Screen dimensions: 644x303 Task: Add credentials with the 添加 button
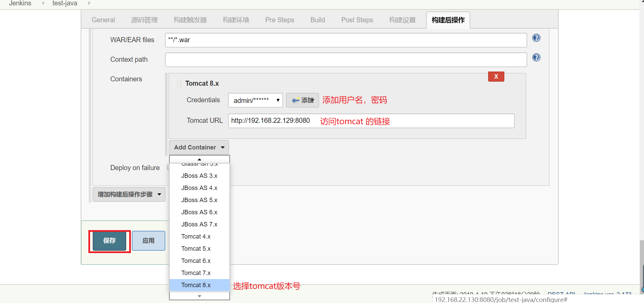point(303,100)
